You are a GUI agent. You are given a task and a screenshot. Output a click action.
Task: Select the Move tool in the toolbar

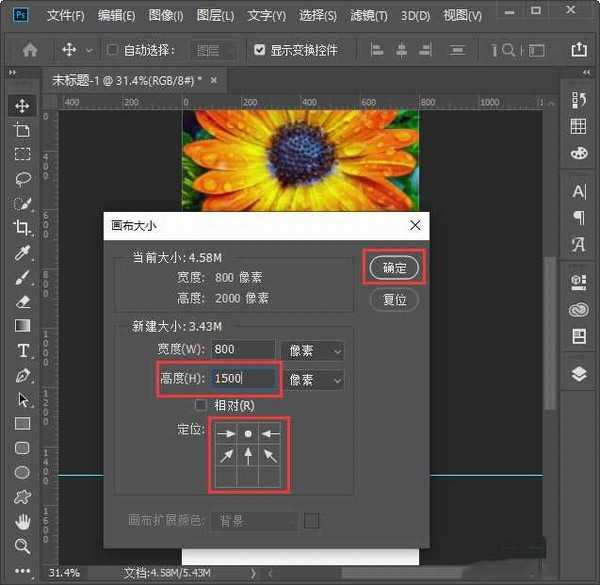pyautogui.click(x=22, y=106)
